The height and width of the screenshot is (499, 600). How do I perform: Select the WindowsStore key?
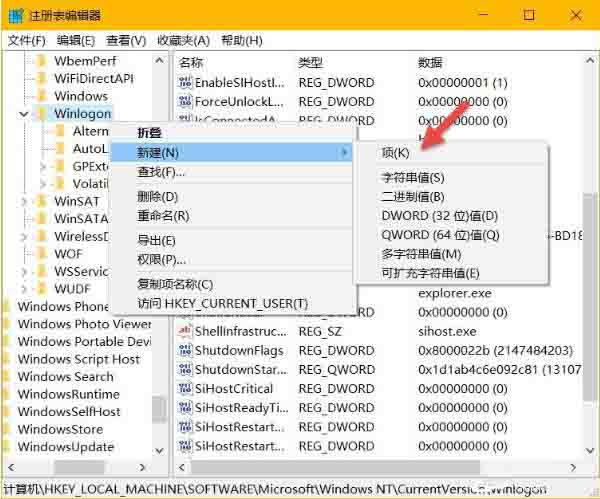(x=60, y=429)
